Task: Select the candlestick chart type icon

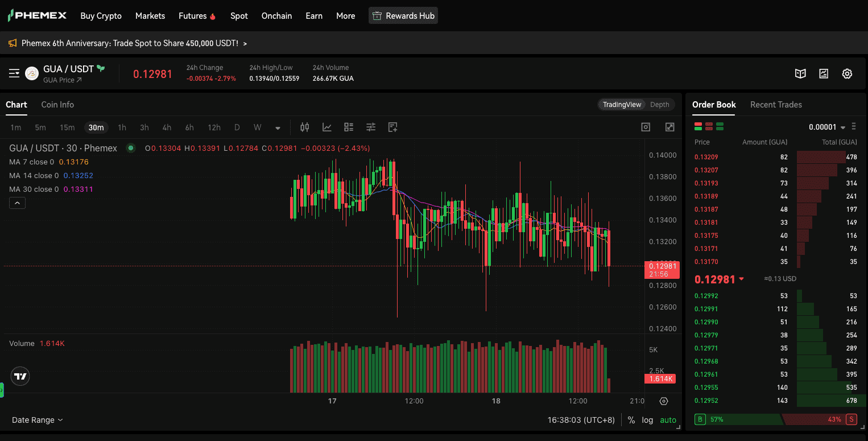Action: (x=304, y=127)
